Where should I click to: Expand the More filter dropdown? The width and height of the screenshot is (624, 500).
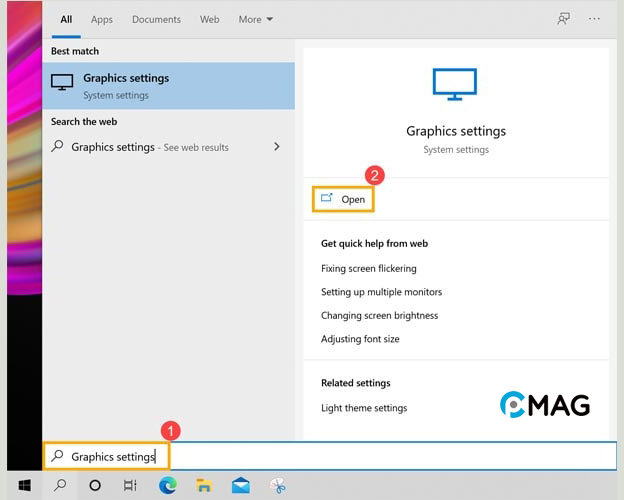[x=256, y=19]
